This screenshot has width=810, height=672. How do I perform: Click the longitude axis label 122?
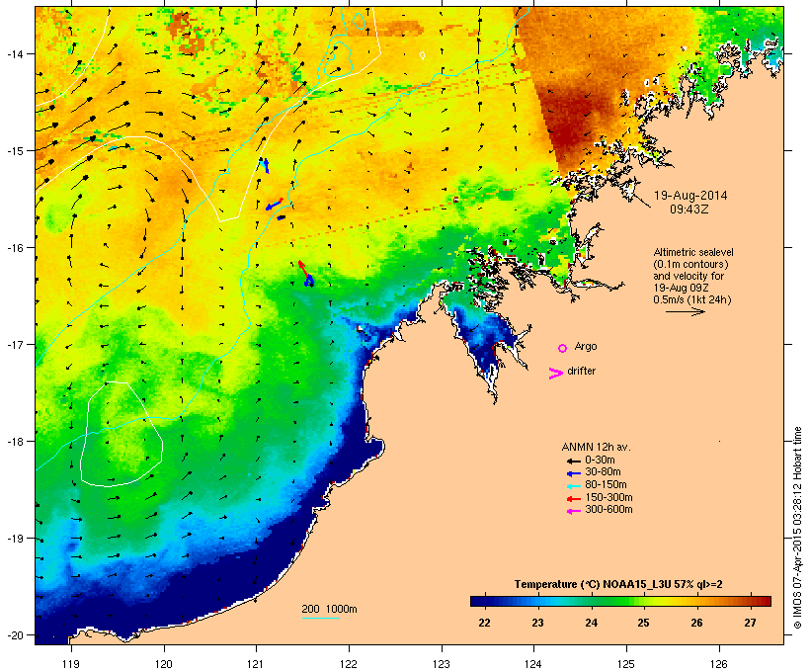(349, 664)
